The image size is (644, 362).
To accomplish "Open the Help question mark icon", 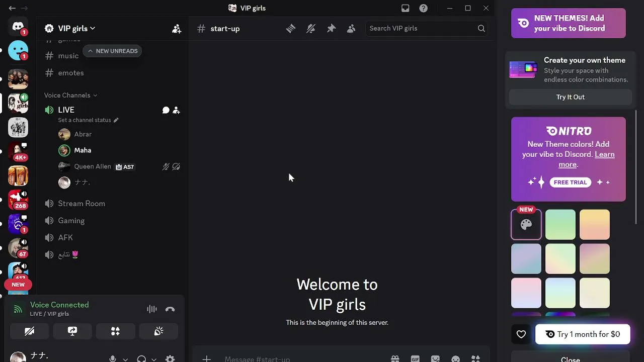I will (424, 8).
